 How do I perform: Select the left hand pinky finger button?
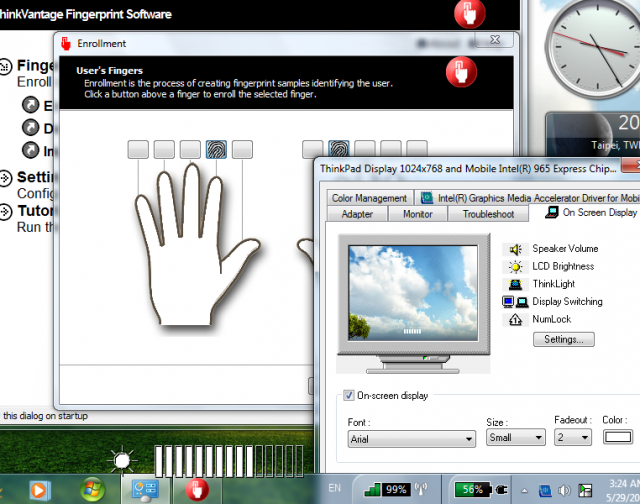[138, 149]
